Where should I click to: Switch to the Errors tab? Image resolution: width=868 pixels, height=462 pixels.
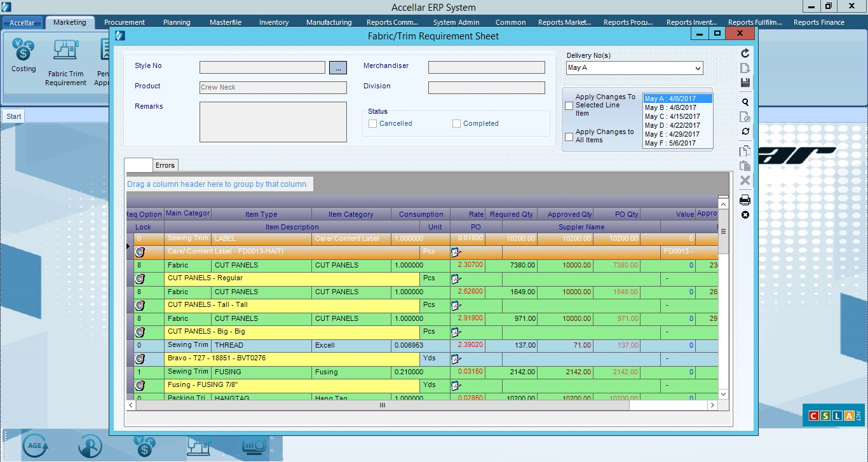coord(165,165)
